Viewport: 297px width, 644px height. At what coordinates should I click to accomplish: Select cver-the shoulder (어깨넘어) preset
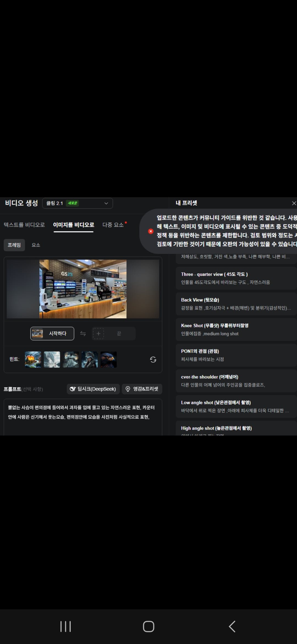tap(236, 381)
